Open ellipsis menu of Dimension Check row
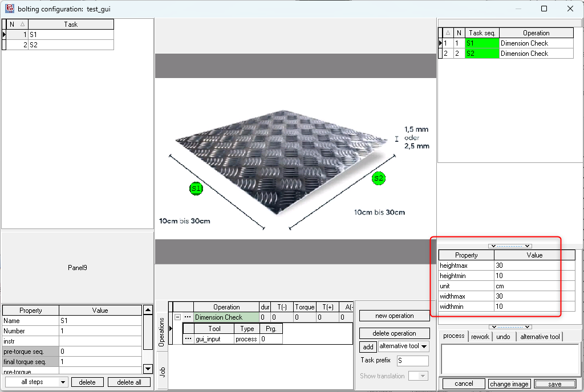 [x=187, y=317]
